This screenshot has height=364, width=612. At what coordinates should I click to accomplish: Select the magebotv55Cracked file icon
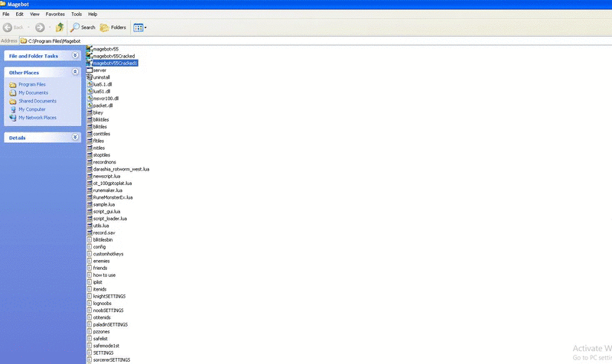pyautogui.click(x=89, y=56)
